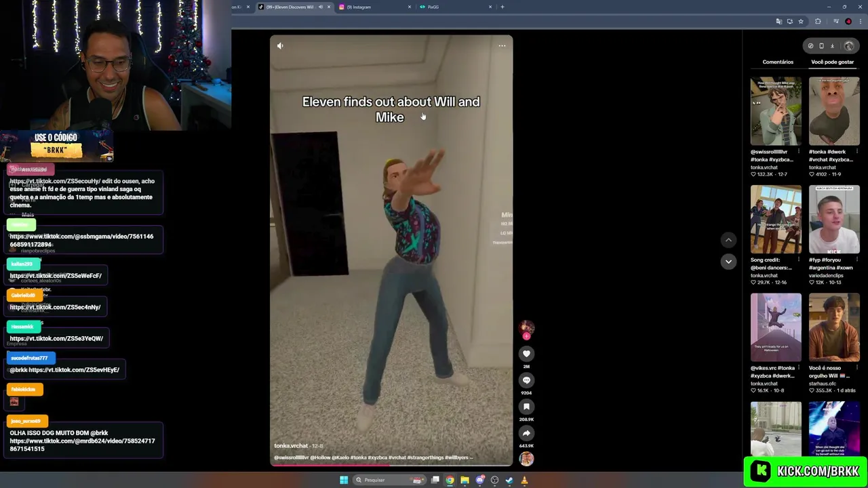Image resolution: width=868 pixels, height=488 pixels.
Task: Open options for Song credit recommended video
Action: pos(799,260)
